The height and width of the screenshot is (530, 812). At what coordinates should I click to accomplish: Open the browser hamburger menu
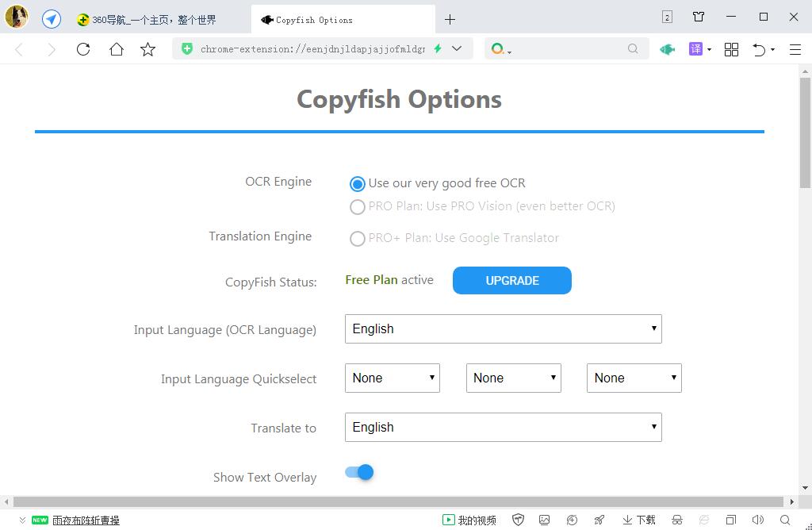pos(795,50)
